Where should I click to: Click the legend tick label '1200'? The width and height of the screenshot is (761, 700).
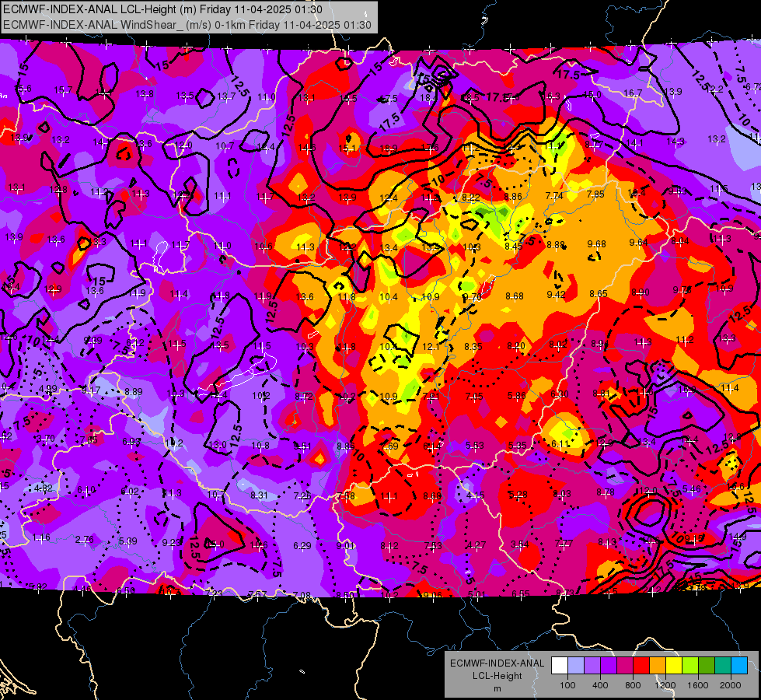tap(665, 685)
